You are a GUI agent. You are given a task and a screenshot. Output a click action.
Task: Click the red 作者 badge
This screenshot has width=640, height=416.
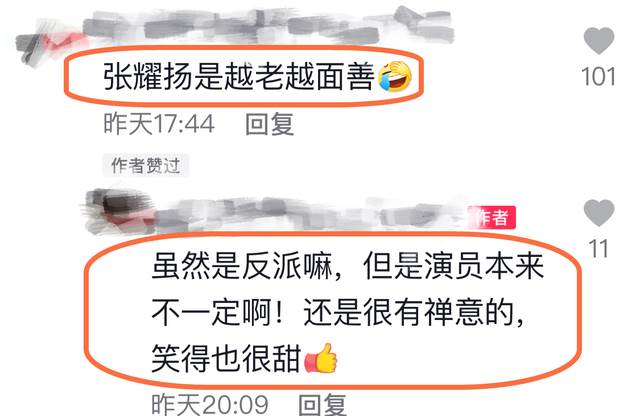click(x=493, y=217)
